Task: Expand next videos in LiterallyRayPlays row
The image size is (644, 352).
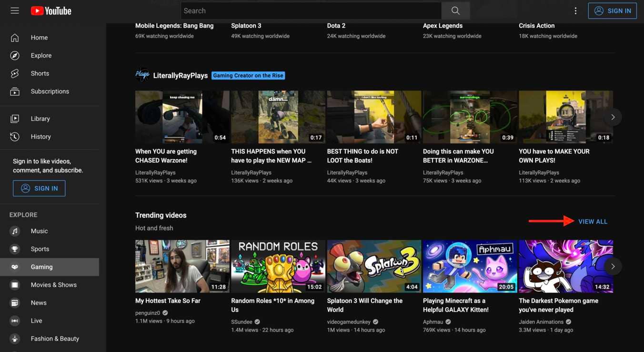Action: point(613,117)
